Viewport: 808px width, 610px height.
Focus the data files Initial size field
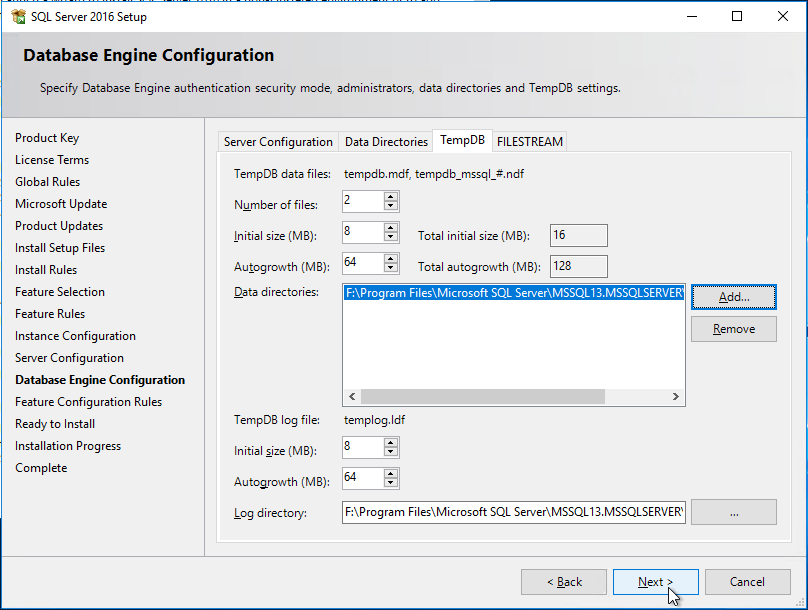coord(363,232)
